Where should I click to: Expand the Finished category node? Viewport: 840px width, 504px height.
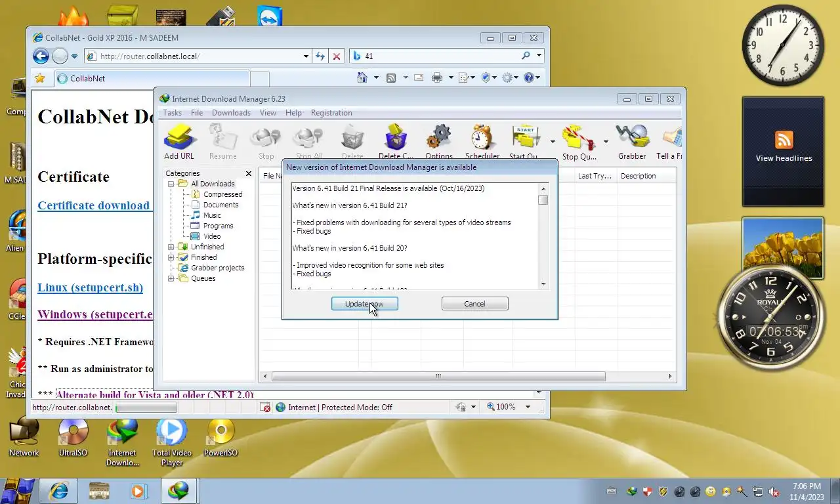(171, 257)
